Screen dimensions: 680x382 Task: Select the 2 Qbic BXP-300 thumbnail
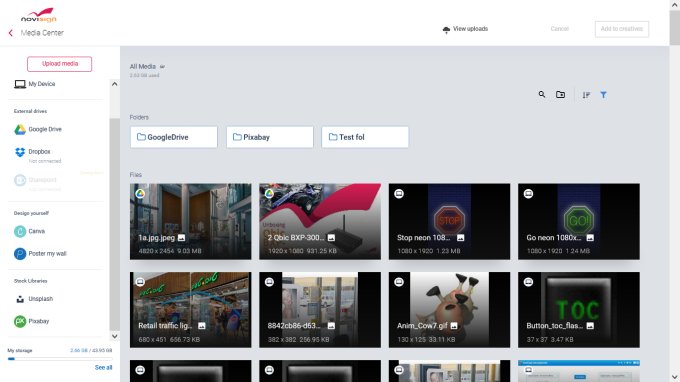click(x=320, y=222)
